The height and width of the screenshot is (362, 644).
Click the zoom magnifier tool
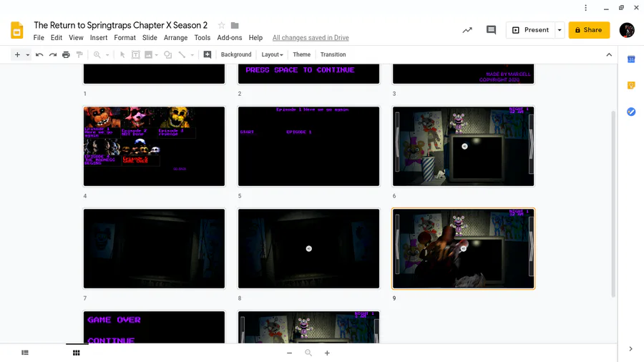pos(97,54)
